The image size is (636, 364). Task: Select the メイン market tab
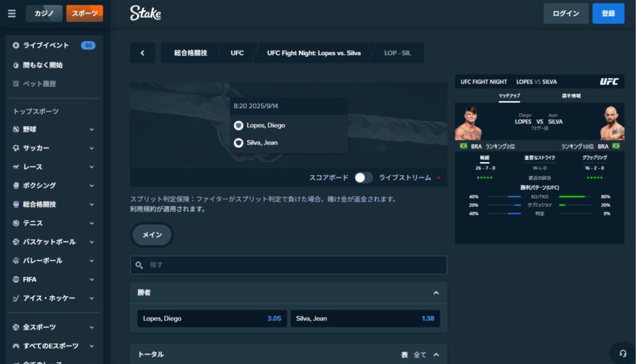[x=152, y=235]
